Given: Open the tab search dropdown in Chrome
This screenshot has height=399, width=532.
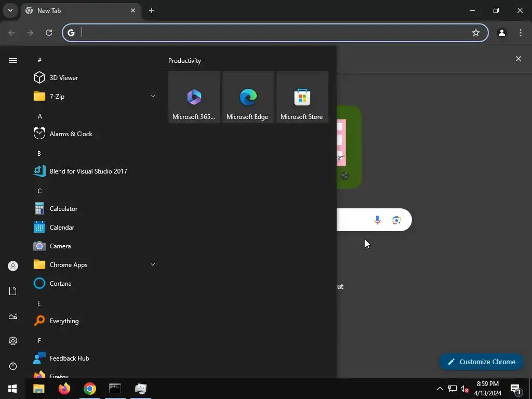Looking at the screenshot, I should pyautogui.click(x=10, y=10).
